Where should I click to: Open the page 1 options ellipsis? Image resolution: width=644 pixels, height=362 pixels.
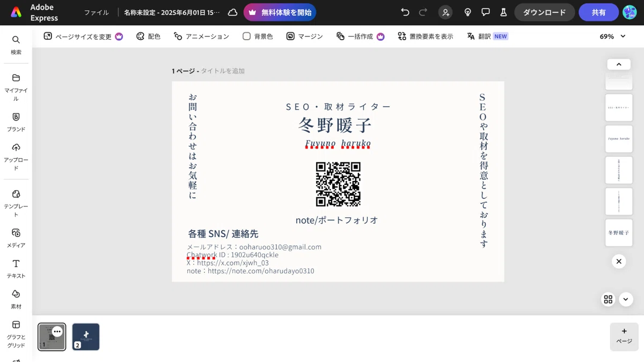pos(57,331)
